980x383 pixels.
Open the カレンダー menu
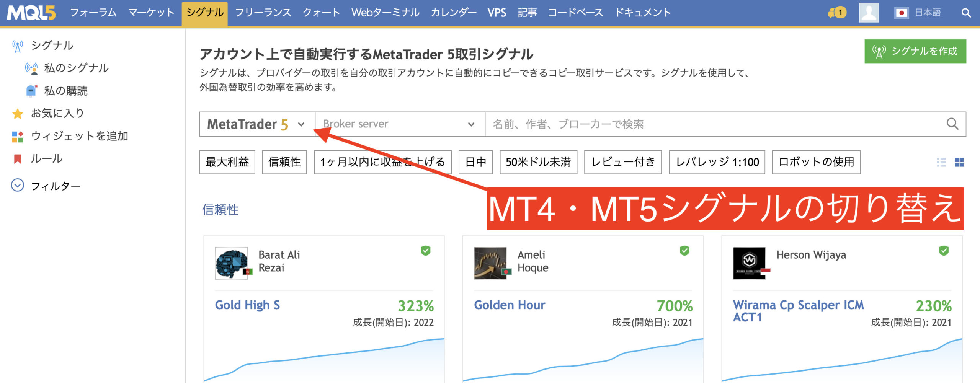(x=454, y=13)
